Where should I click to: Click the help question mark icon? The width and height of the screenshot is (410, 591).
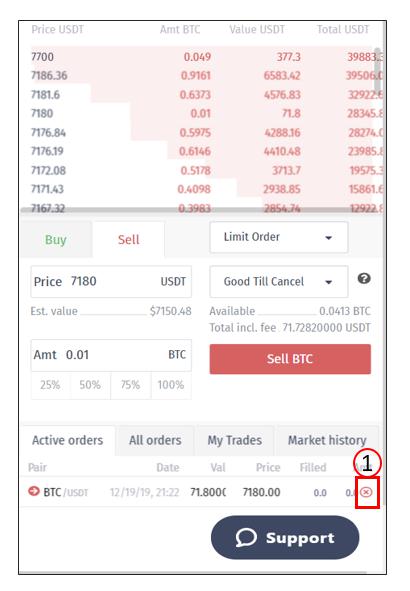point(364,279)
